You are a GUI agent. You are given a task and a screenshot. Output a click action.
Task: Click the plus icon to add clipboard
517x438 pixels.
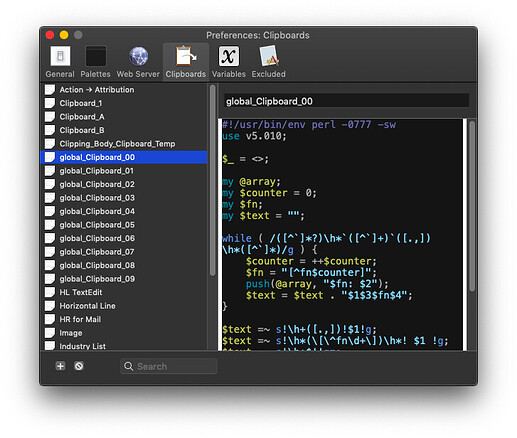coord(60,366)
